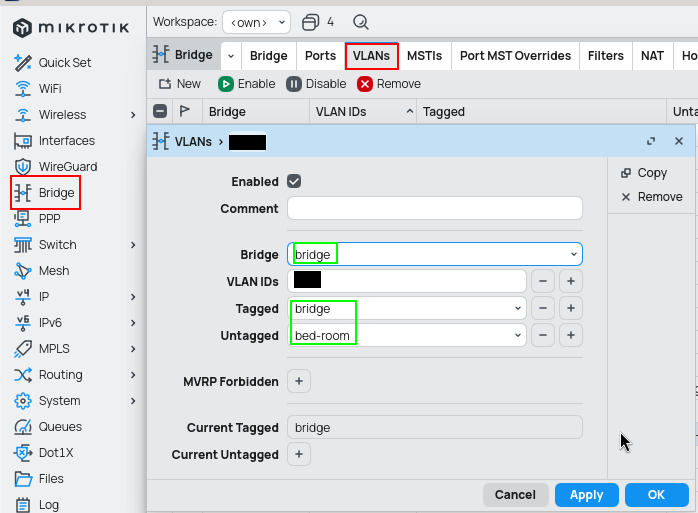Screen dimensions: 698x513
Task: Click the search magnifier icon
Action: coord(361,22)
